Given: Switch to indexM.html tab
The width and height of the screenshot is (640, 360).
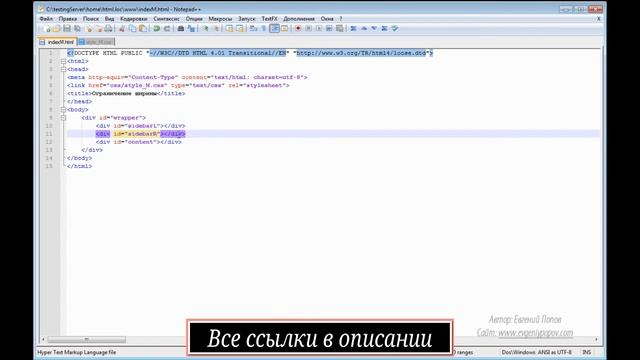Looking at the screenshot, I should click(x=58, y=42).
